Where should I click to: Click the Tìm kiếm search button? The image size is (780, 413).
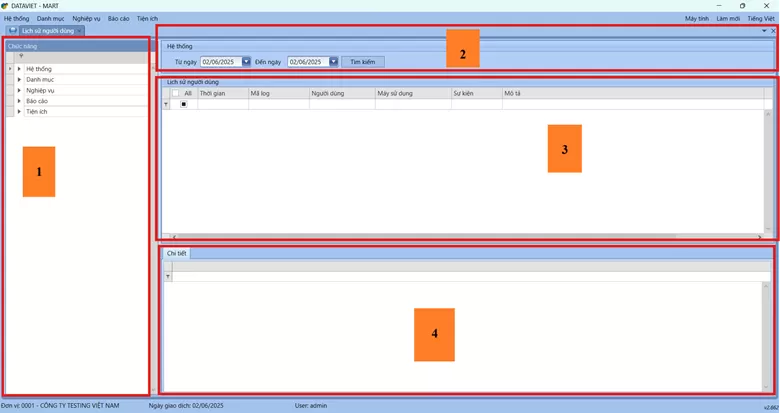click(361, 62)
